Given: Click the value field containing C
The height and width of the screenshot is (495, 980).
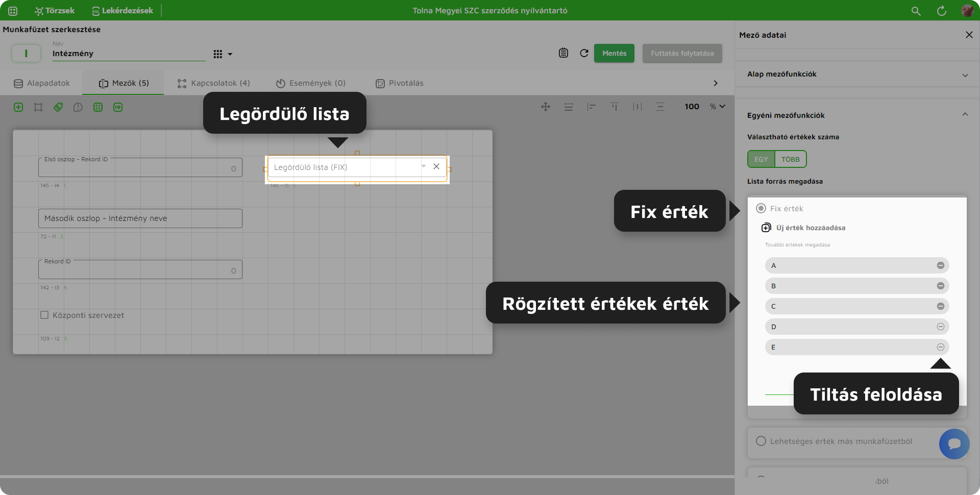Looking at the screenshot, I should [x=857, y=306].
